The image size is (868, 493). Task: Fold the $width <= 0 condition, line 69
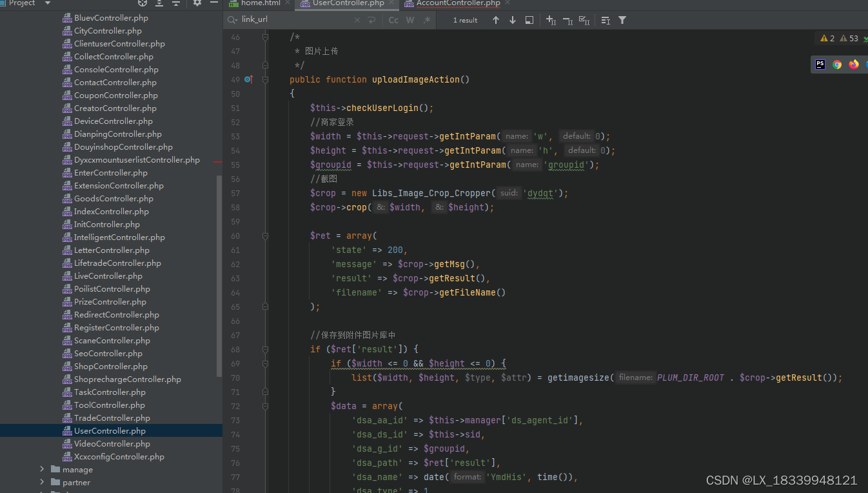pyautogui.click(x=265, y=363)
